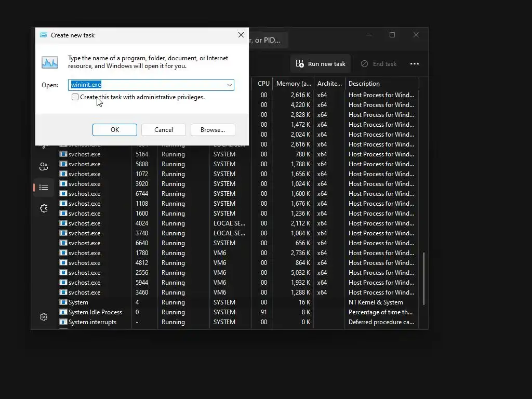Viewport: 532px width, 399px height.
Task: Sort by the CPU column header
Action: tap(263, 84)
